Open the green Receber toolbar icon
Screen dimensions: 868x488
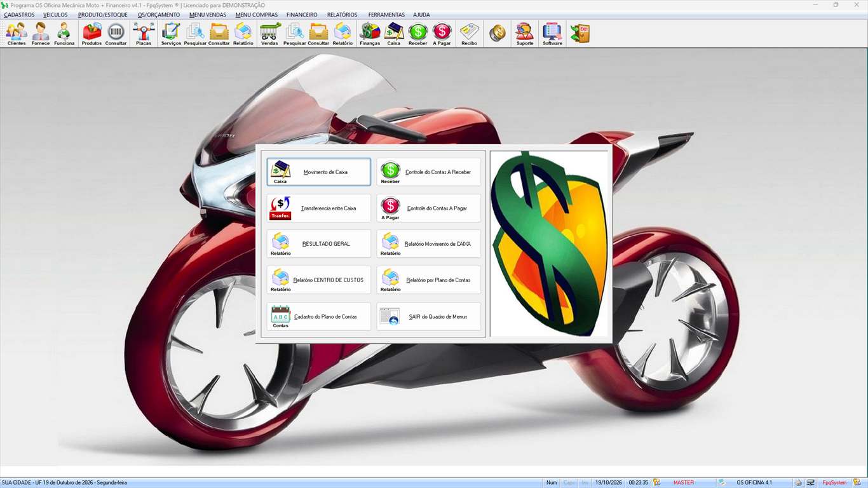pyautogui.click(x=418, y=34)
